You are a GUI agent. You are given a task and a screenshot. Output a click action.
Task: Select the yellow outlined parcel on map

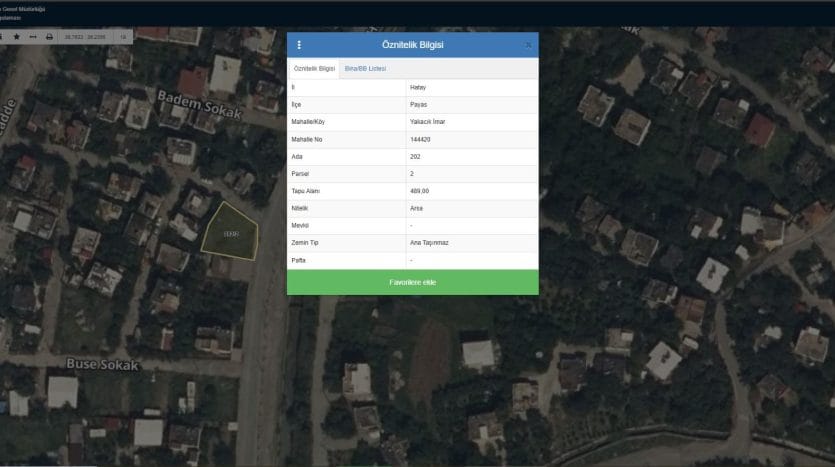click(x=229, y=233)
